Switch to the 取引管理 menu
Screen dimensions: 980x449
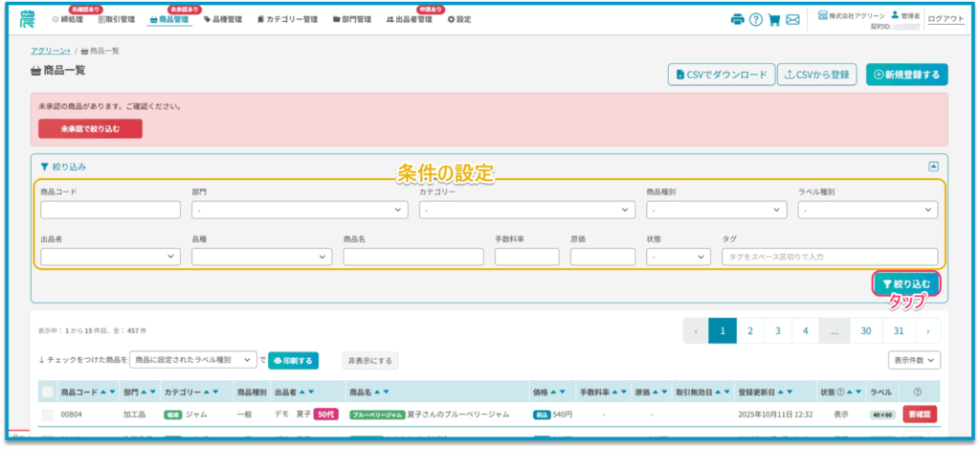pyautogui.click(x=117, y=19)
